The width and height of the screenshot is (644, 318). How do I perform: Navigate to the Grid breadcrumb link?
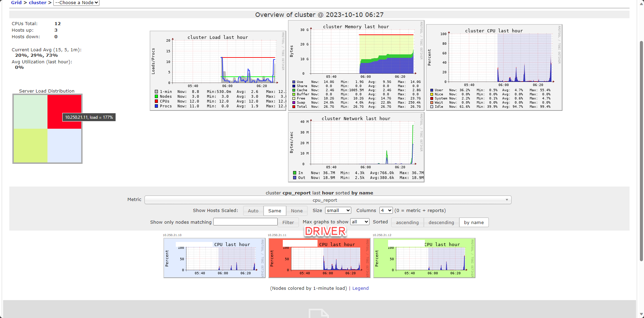coord(16,3)
